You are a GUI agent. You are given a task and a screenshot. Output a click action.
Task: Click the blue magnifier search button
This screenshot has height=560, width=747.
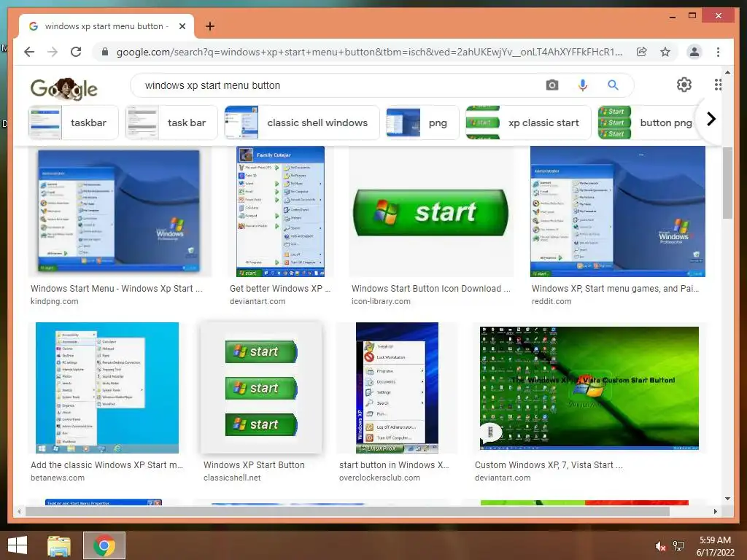click(613, 85)
